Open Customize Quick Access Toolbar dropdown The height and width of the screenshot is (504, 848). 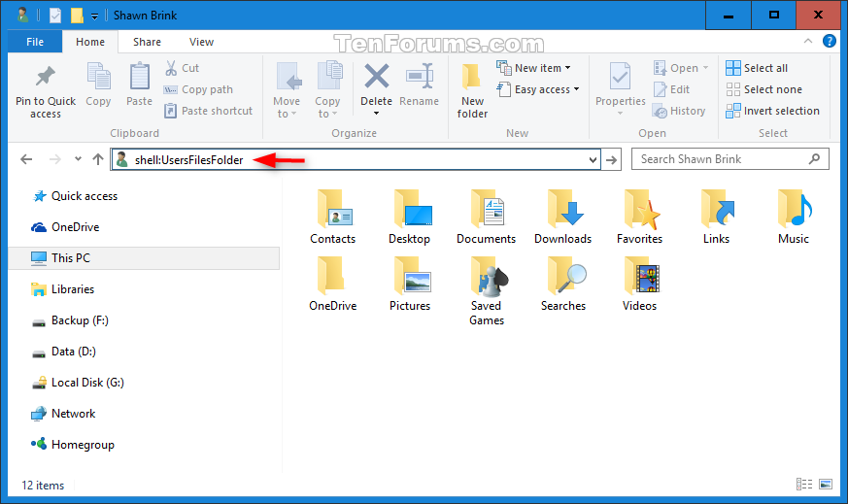click(94, 17)
